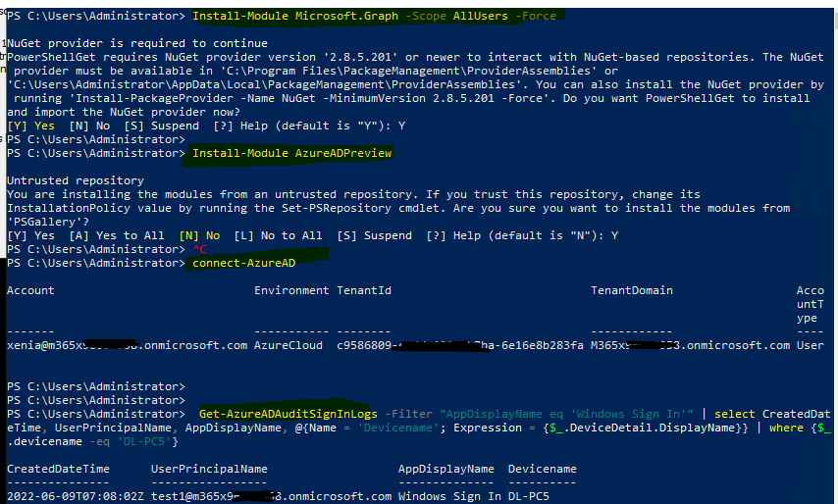Click the 'select' keyword in the pipeline
838x504 pixels.
[735, 415]
